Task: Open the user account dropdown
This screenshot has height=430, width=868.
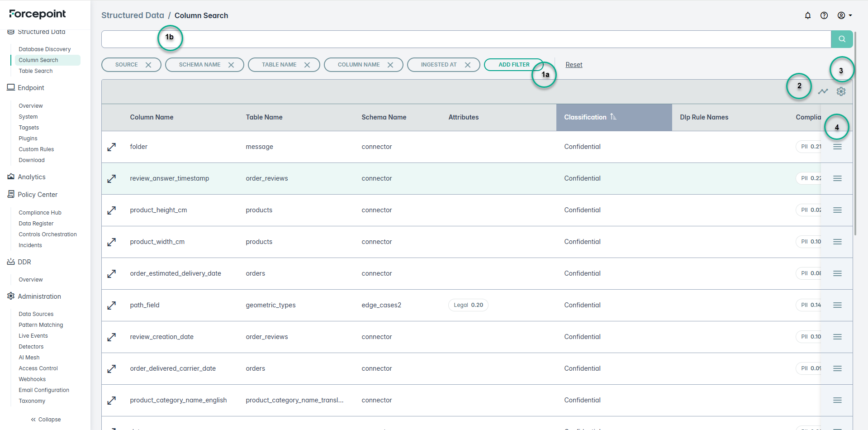Action: pyautogui.click(x=844, y=15)
